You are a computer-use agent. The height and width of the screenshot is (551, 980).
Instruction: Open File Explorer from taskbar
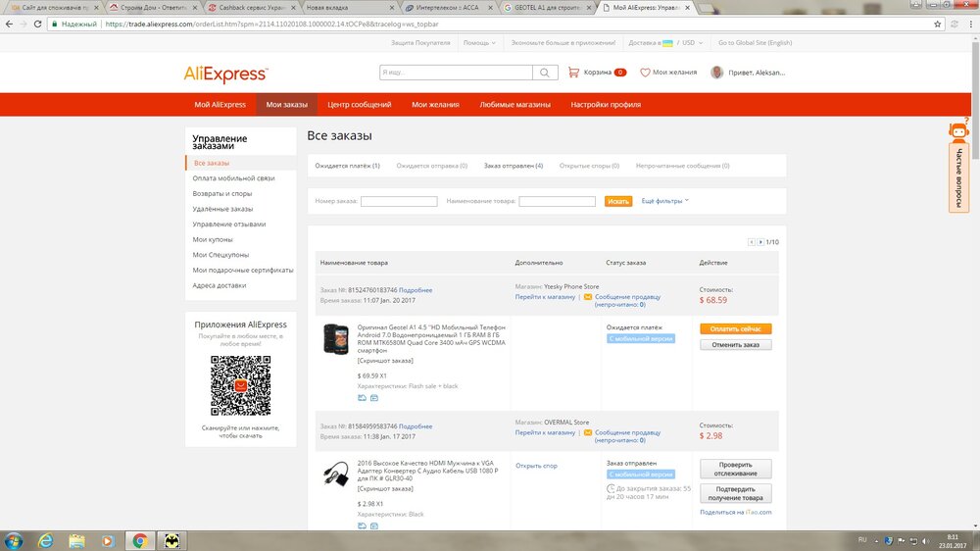76,541
